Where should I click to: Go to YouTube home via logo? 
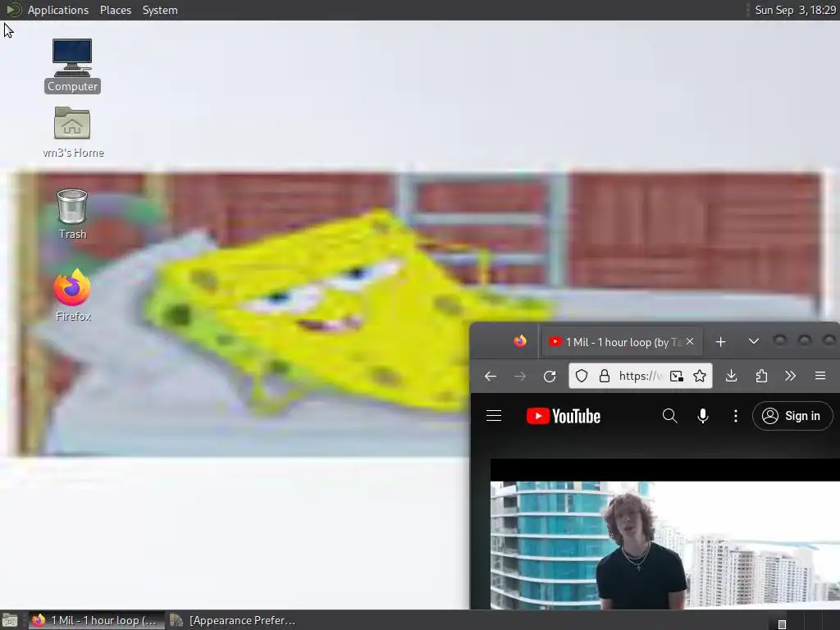coord(564,416)
